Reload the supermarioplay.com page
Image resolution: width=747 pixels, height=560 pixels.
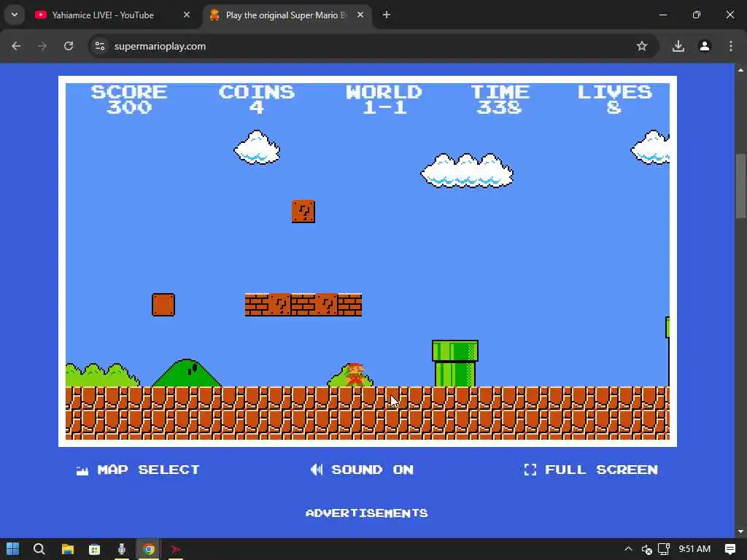coord(69,46)
